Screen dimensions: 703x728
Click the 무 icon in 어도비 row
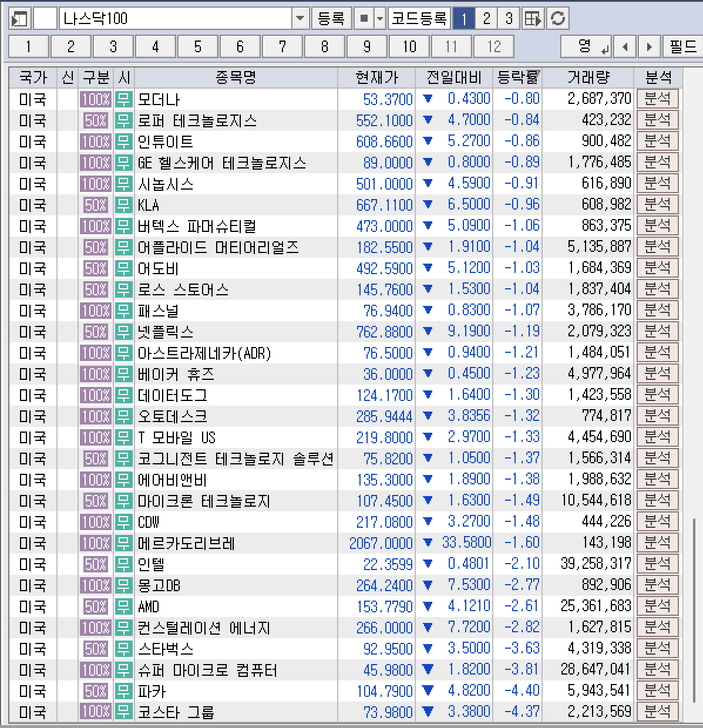123,268
